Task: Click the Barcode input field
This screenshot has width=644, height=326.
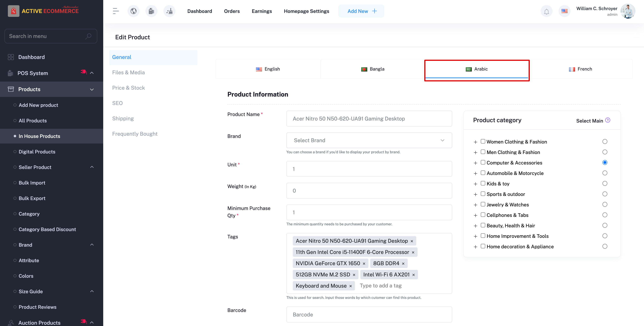Action: tap(369, 315)
